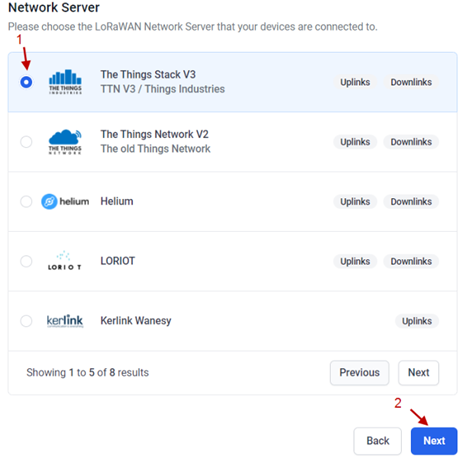Open the Previous results page
Image resolution: width=459 pixels, height=459 pixels.
point(359,372)
